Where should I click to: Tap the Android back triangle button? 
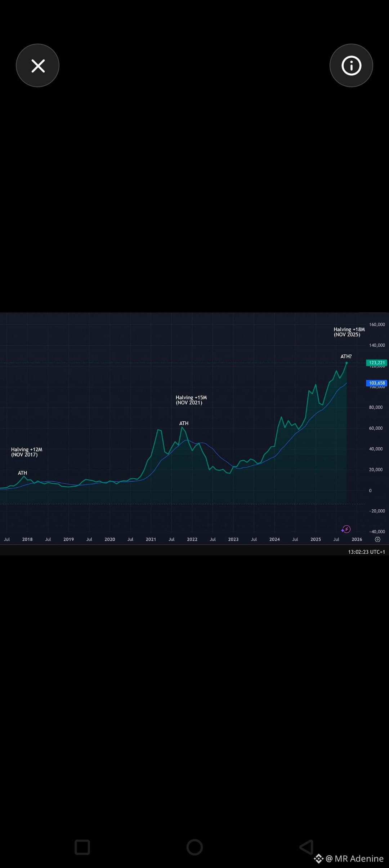(307, 847)
